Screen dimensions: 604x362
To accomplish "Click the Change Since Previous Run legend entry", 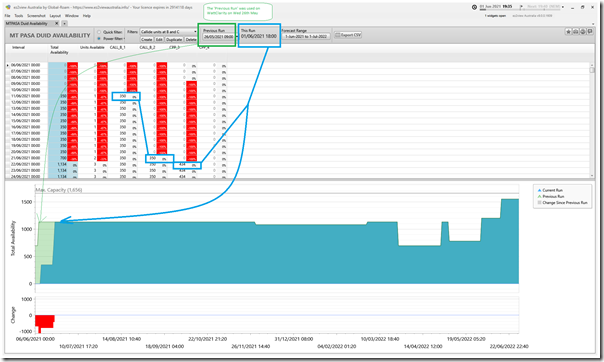I will (x=562, y=203).
